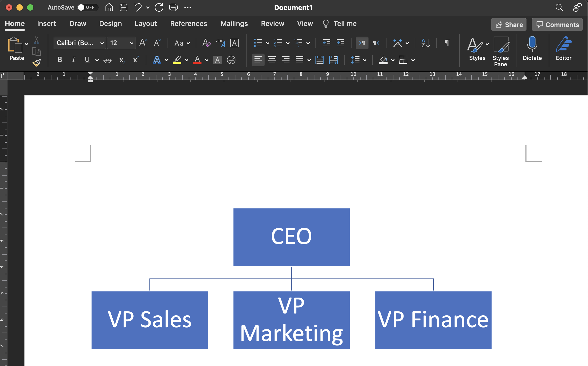
Task: Select the Strikethrough icon
Action: (108, 60)
